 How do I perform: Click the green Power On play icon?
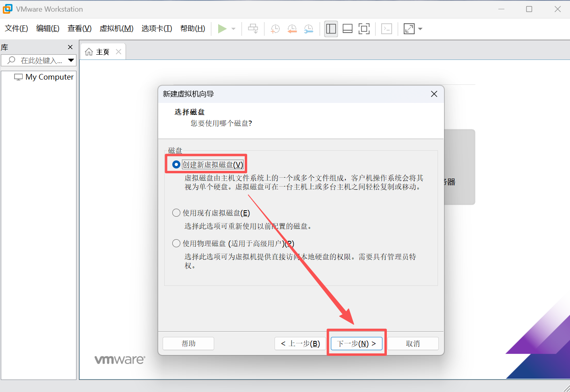coord(222,29)
